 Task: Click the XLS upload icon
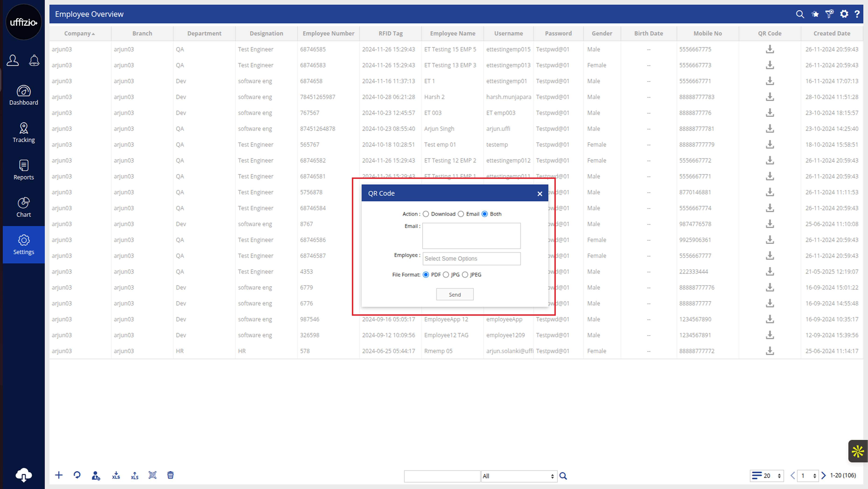pyautogui.click(x=134, y=475)
